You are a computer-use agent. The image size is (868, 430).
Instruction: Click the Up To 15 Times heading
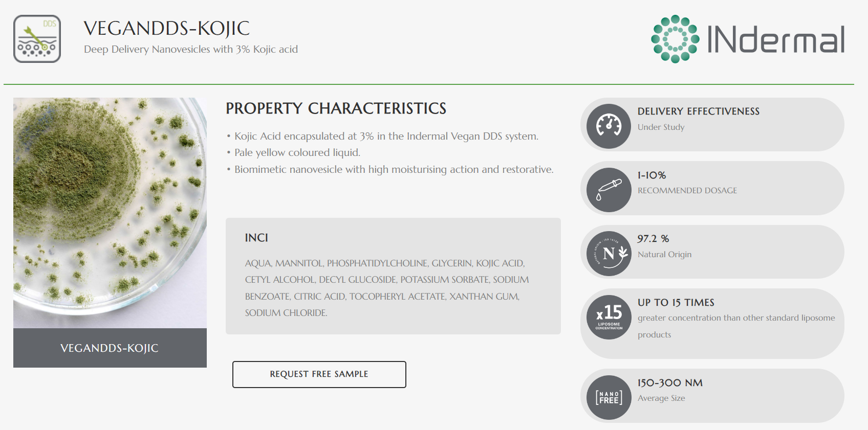676,303
